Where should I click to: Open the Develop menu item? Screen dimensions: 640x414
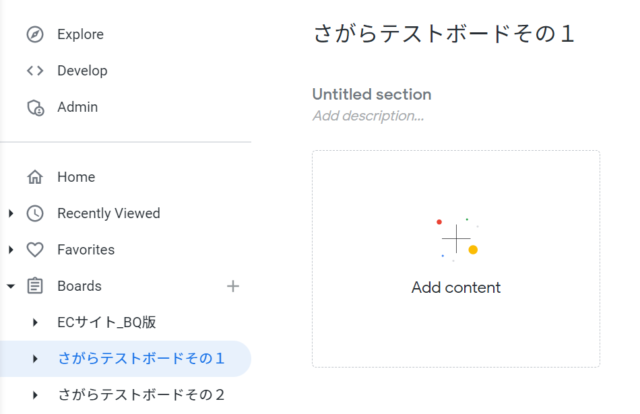[82, 71]
